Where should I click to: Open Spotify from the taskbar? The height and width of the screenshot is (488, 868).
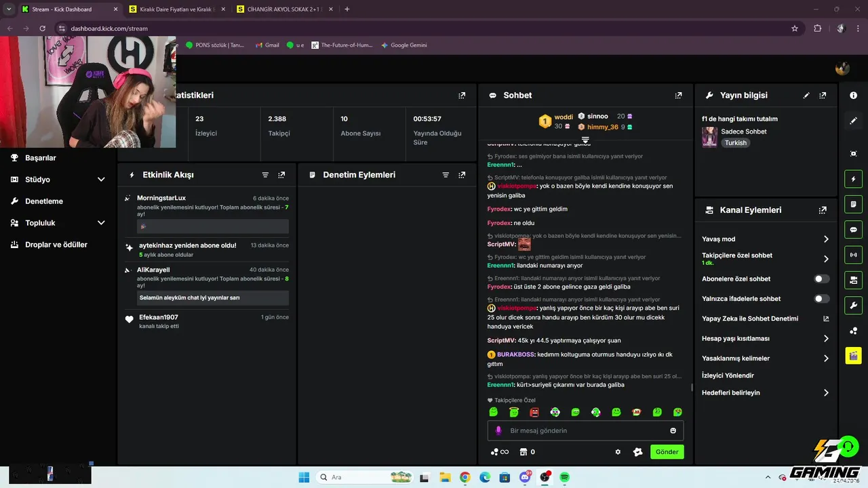(x=565, y=477)
